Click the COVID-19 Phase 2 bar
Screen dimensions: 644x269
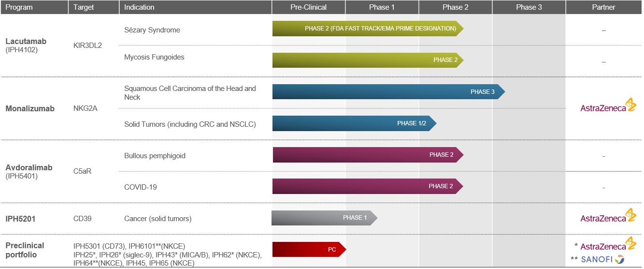[x=367, y=186]
